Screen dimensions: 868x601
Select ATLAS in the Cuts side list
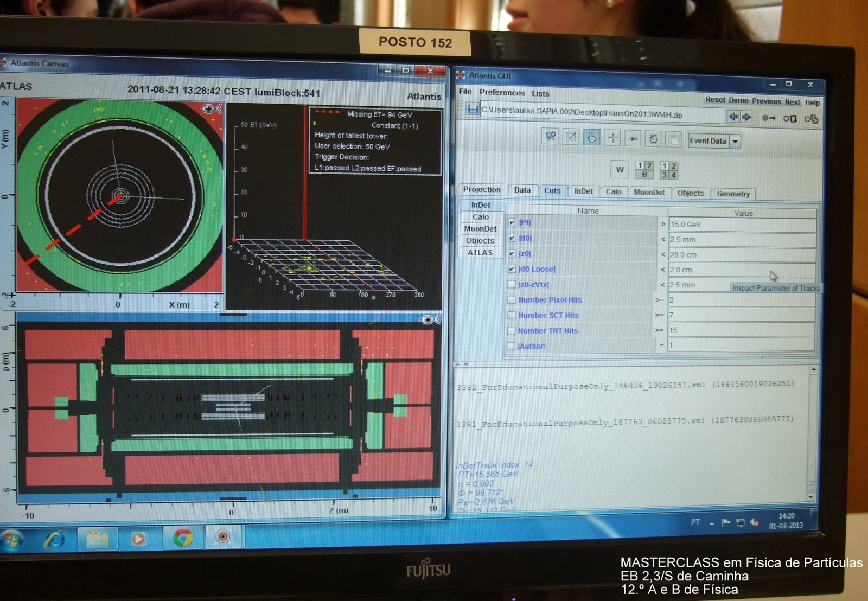click(480, 253)
